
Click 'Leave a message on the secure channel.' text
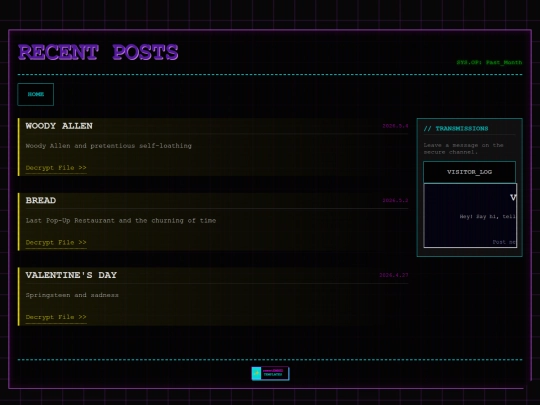[463, 148]
